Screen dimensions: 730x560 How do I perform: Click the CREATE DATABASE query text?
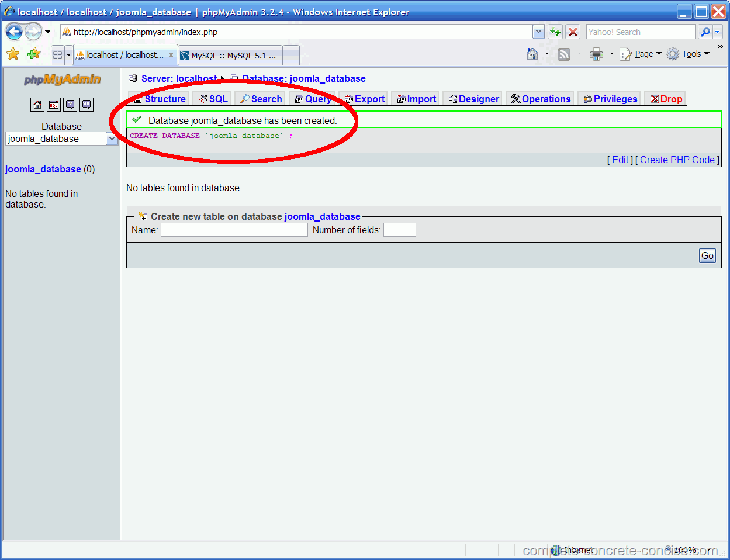pos(211,136)
